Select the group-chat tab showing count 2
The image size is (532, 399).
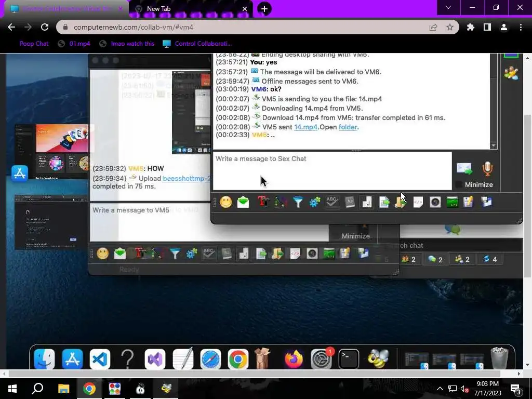click(462, 259)
